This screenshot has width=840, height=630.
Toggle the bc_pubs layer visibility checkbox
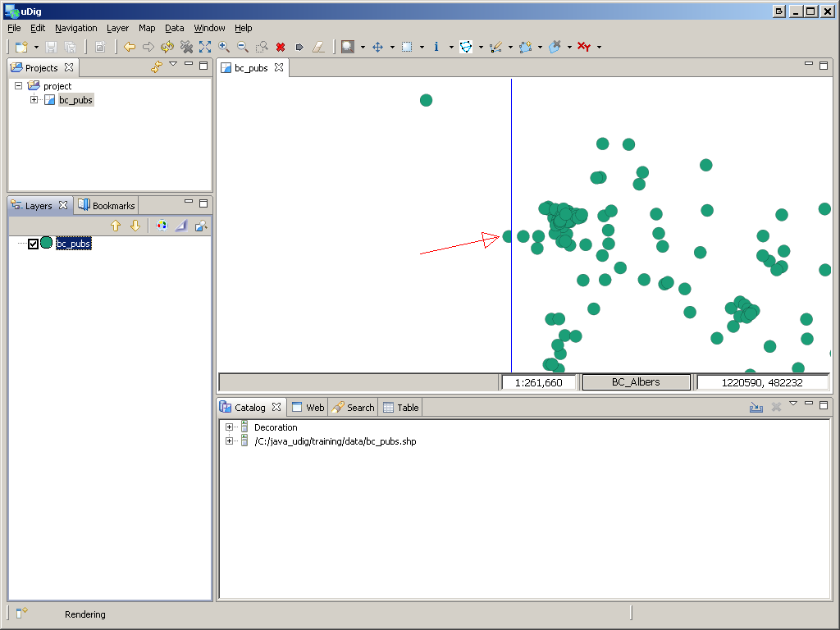click(x=33, y=244)
